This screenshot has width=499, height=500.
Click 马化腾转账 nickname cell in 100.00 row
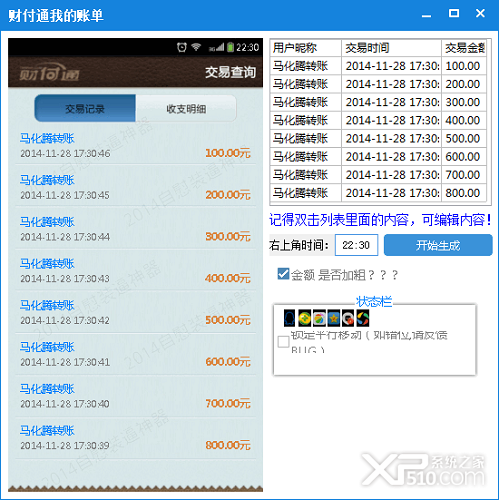click(x=306, y=66)
